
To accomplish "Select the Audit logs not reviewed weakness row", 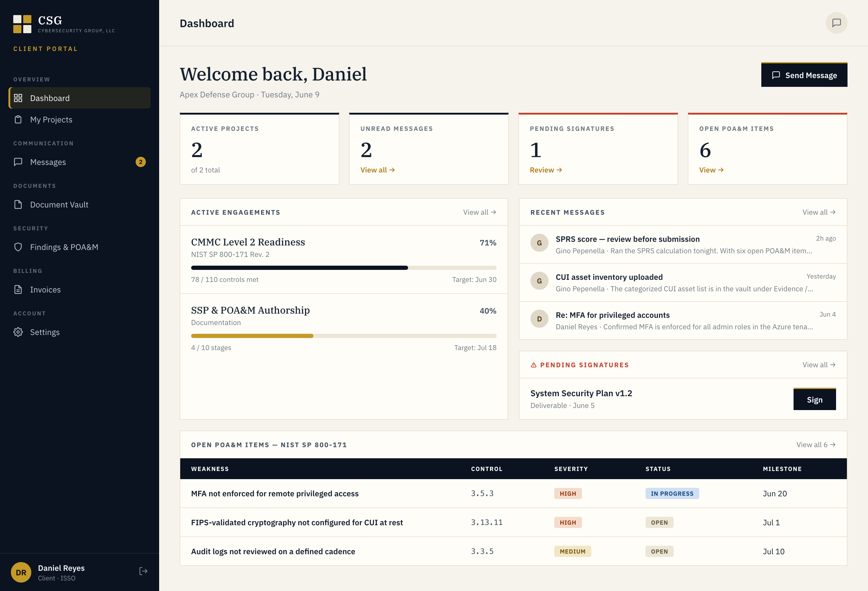I will (x=513, y=551).
